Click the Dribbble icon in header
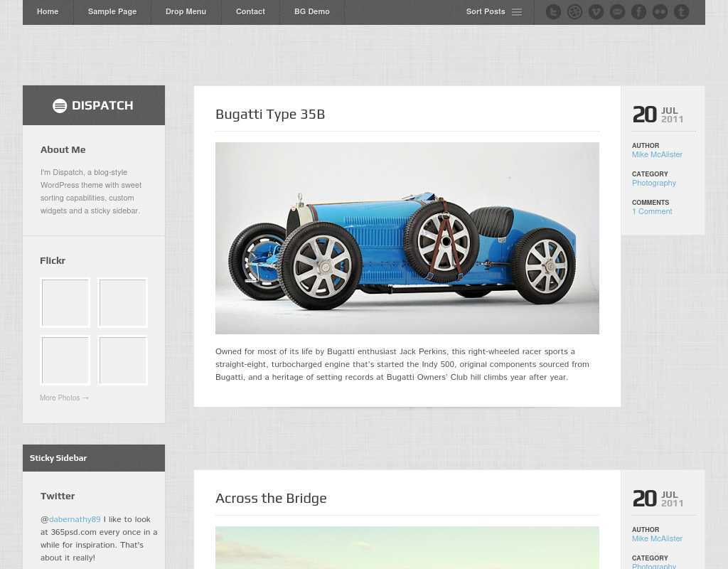This screenshot has height=569, width=728. [574, 12]
